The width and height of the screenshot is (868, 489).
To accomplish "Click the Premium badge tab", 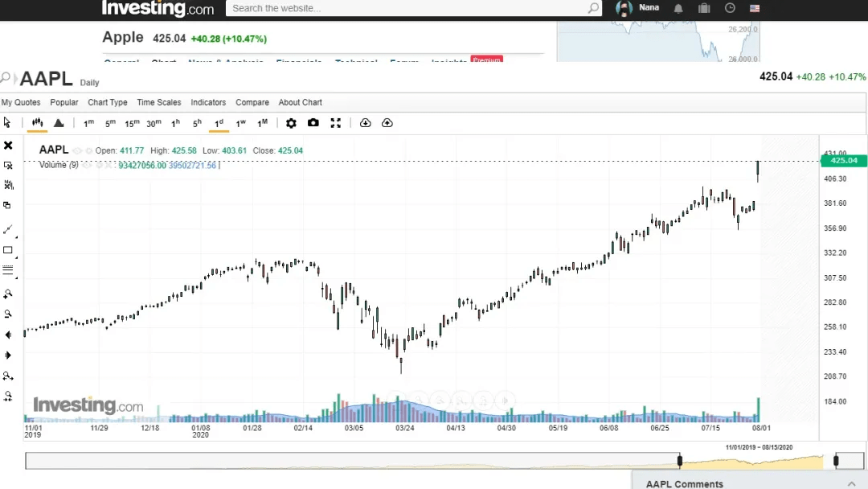I will click(486, 59).
